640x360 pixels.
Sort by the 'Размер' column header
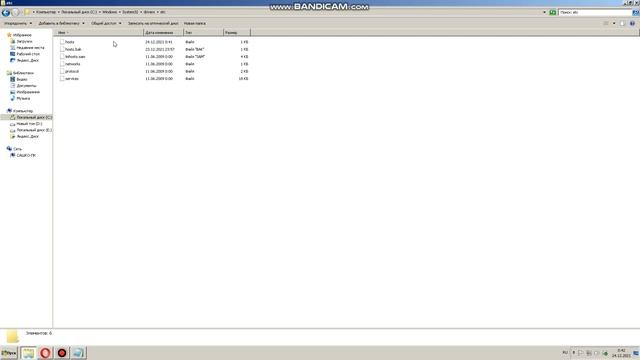pos(237,33)
